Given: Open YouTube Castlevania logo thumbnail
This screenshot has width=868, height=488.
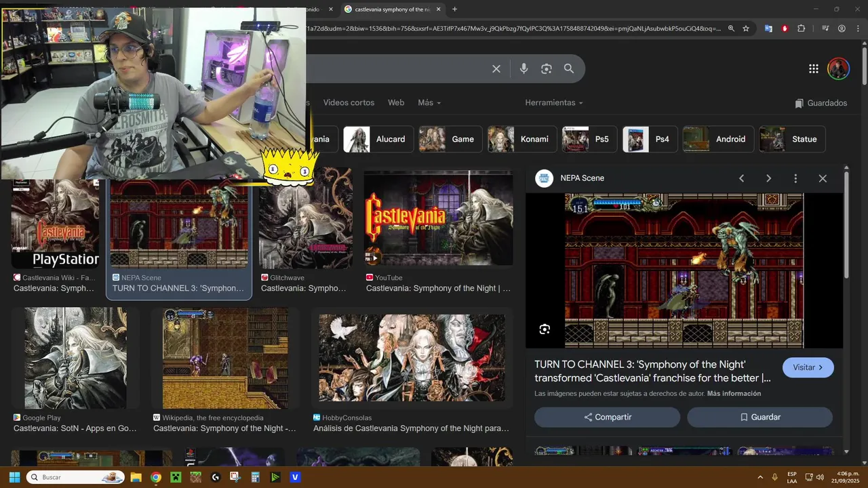Looking at the screenshot, I should pyautogui.click(x=438, y=218).
